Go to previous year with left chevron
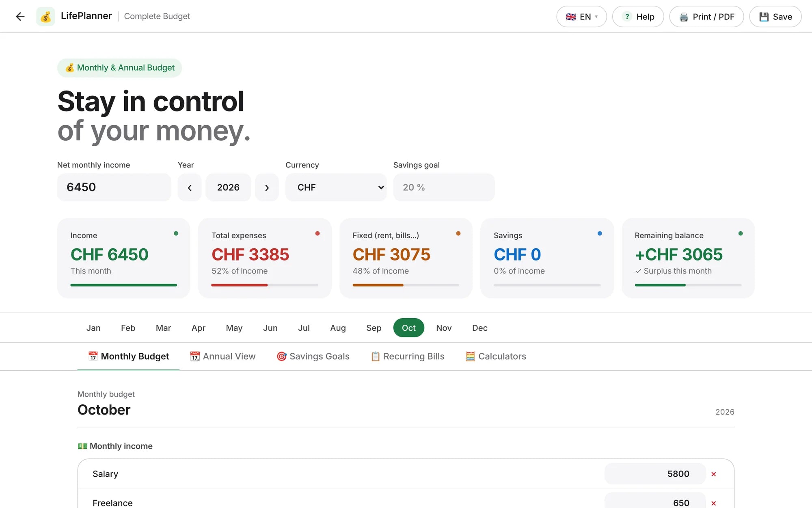Image resolution: width=812 pixels, height=508 pixels. 190,187
